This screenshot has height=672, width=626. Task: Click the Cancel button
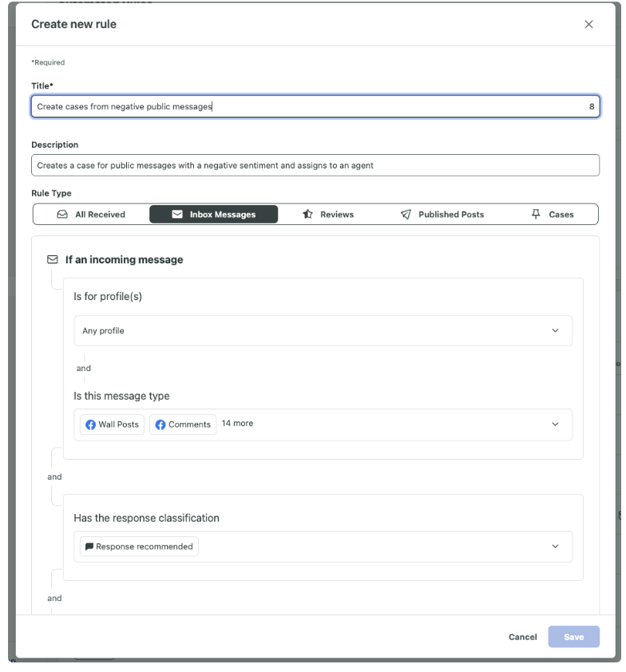[522, 637]
